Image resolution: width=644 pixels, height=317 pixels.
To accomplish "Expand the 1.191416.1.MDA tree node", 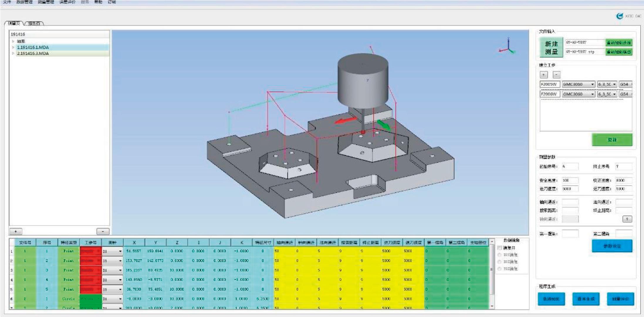I will click(13, 47).
